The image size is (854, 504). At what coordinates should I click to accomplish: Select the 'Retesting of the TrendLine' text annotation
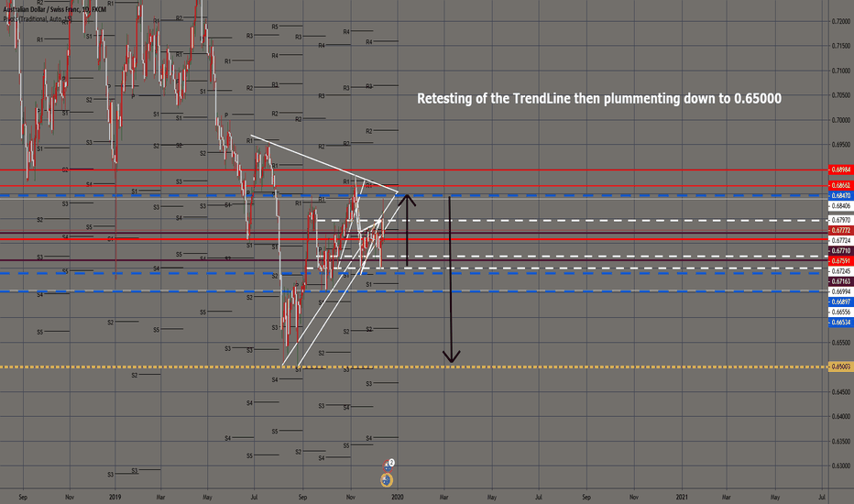click(x=599, y=98)
